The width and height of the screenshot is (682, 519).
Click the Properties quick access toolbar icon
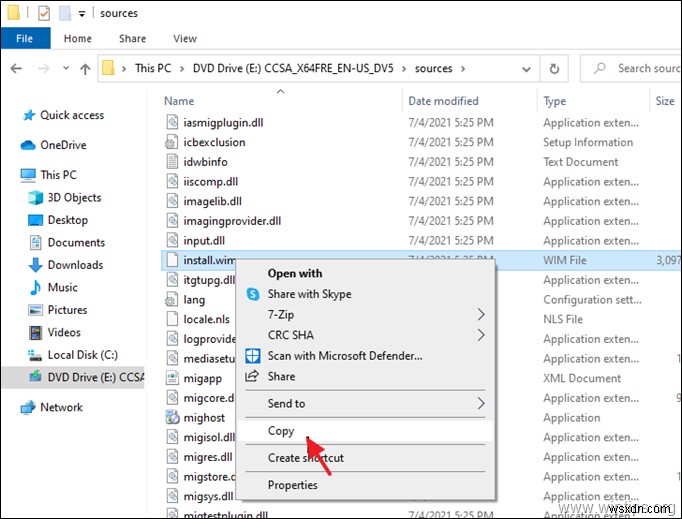point(44,13)
